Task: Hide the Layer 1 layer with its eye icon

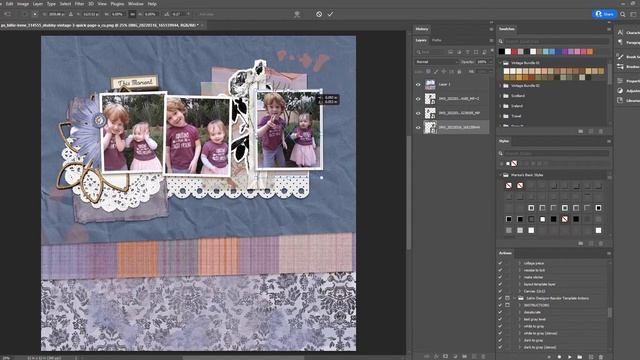Action: (x=418, y=84)
